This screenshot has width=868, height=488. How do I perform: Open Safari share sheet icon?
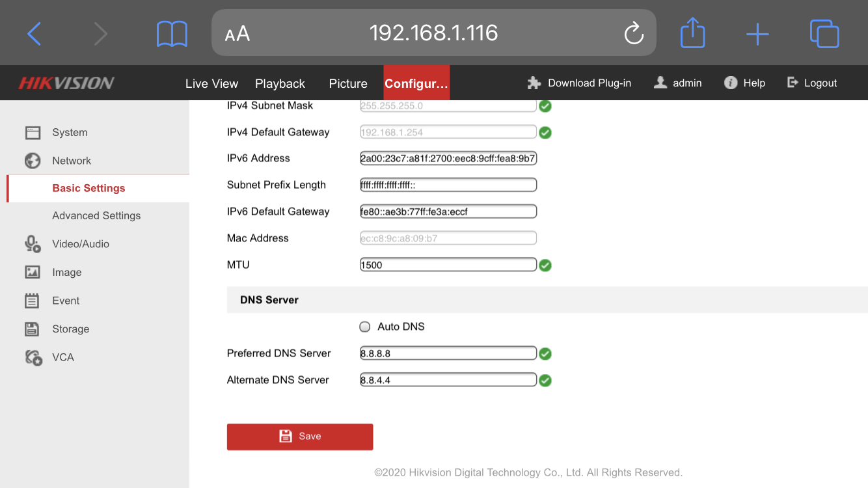point(692,33)
